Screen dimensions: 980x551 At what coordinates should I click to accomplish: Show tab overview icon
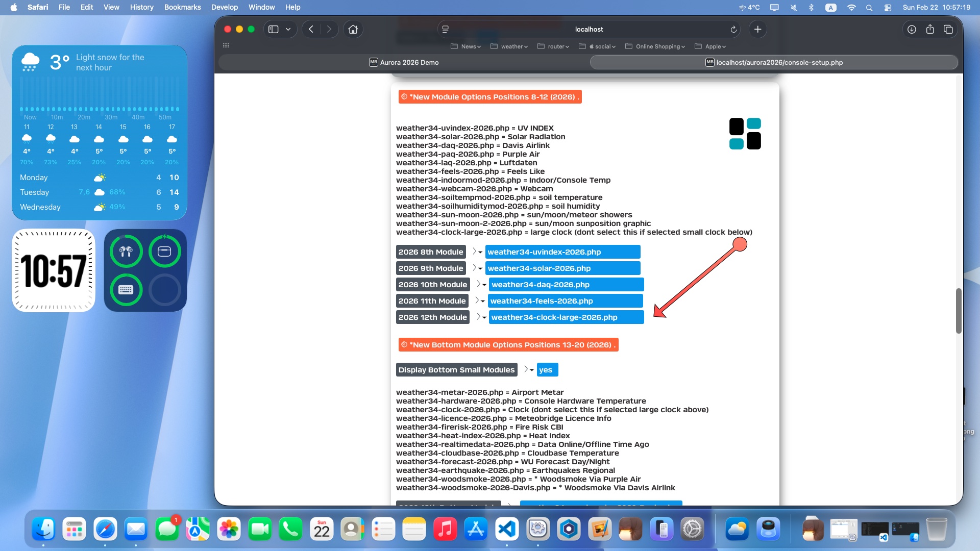[948, 29]
